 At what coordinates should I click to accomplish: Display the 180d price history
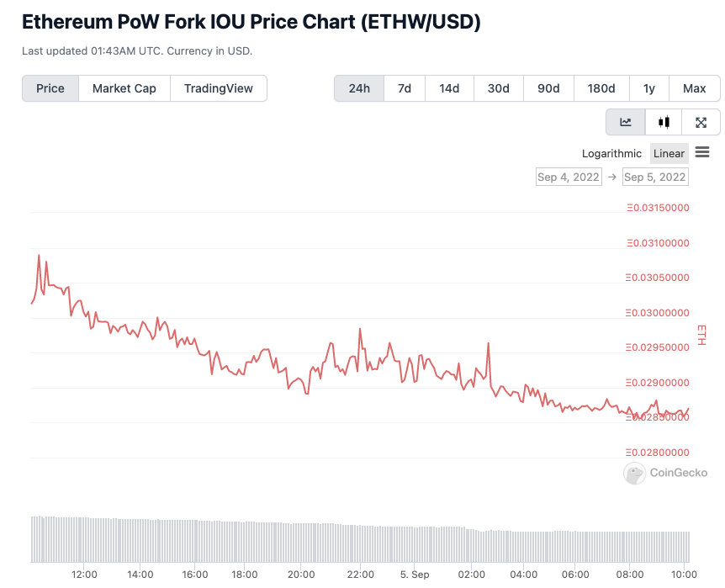[x=601, y=88]
